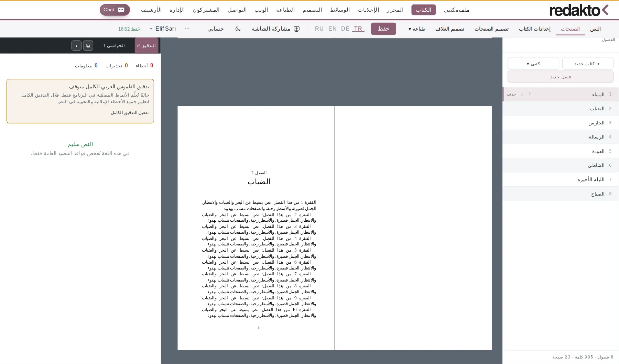Open the المشتركون menu item
Image resolution: width=619 pixels, height=364 pixels.
pyautogui.click(x=206, y=10)
